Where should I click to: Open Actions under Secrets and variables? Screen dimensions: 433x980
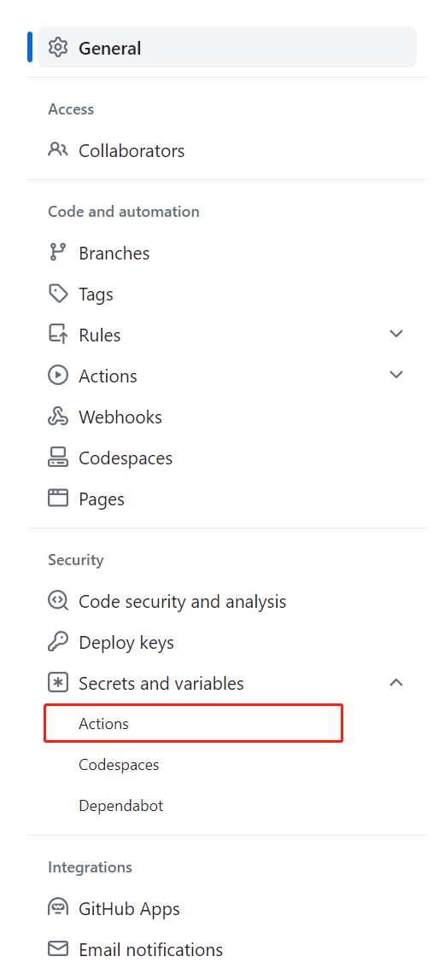[193, 724]
